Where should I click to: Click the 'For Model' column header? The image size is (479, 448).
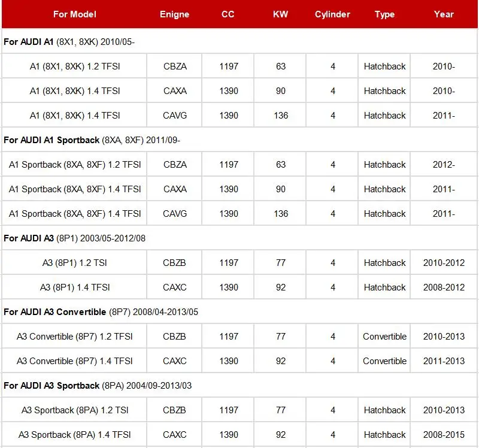[74, 14]
